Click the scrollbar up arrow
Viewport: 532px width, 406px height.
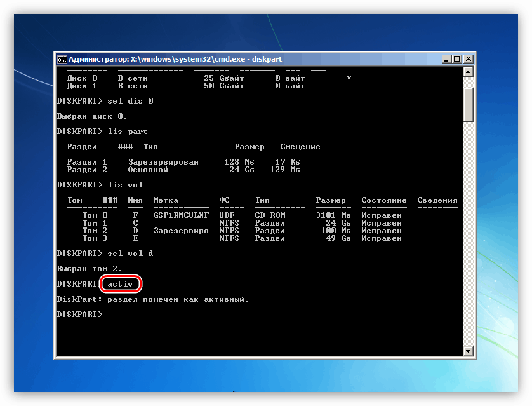(x=469, y=72)
